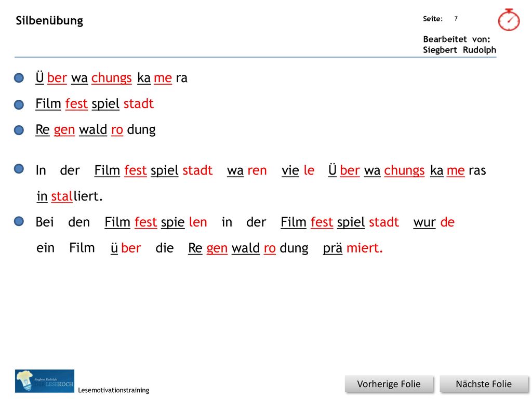Screen dimensions: 532x399
Task: Click the red syllable 'chungs' in first line
Action: (111, 78)
